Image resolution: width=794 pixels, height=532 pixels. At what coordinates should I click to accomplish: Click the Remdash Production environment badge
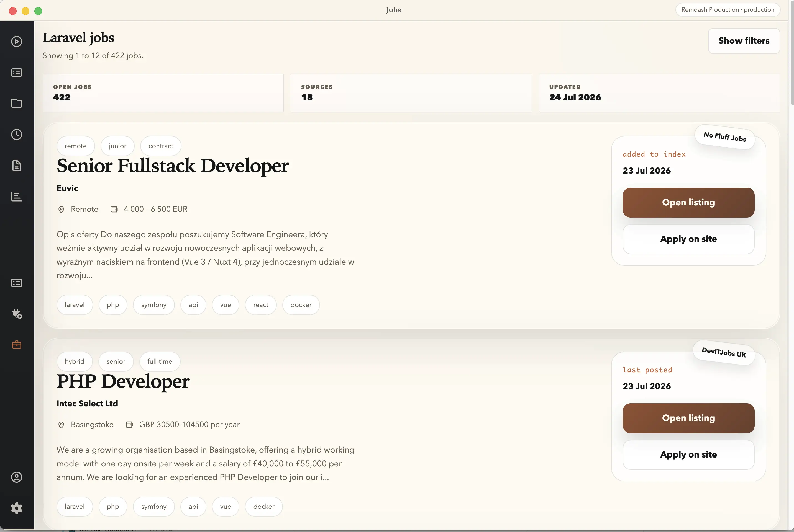[728, 9]
